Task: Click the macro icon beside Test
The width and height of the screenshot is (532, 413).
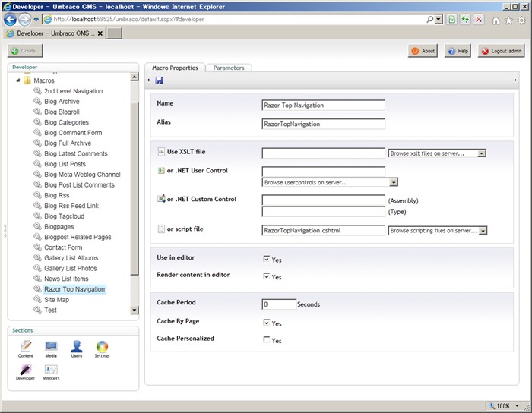Action: [x=37, y=310]
